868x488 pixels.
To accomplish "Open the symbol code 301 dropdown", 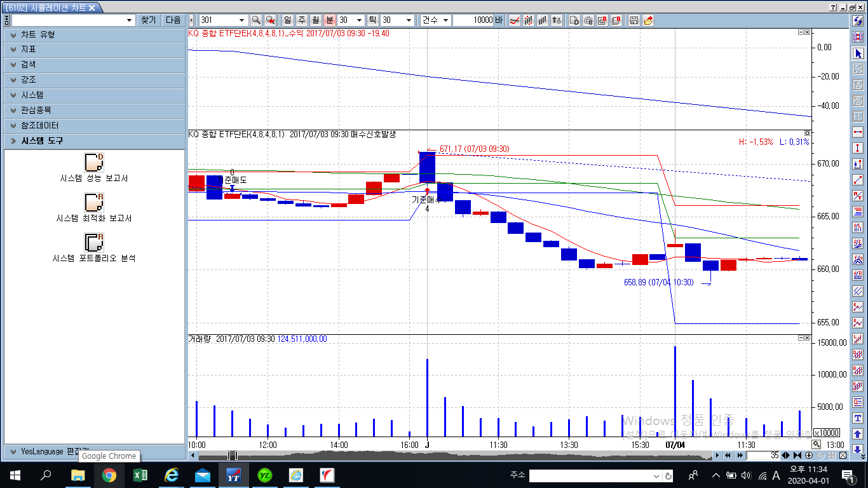I will coord(241,20).
